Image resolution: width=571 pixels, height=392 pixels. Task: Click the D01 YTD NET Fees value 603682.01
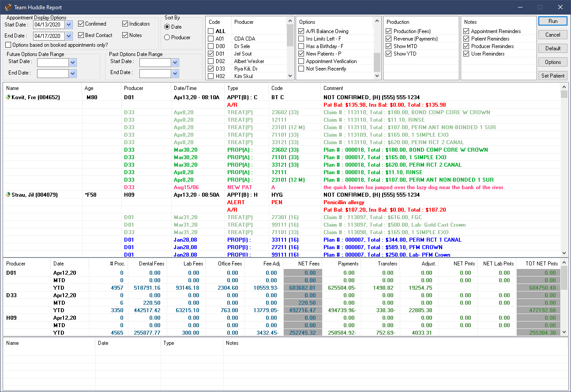point(303,288)
